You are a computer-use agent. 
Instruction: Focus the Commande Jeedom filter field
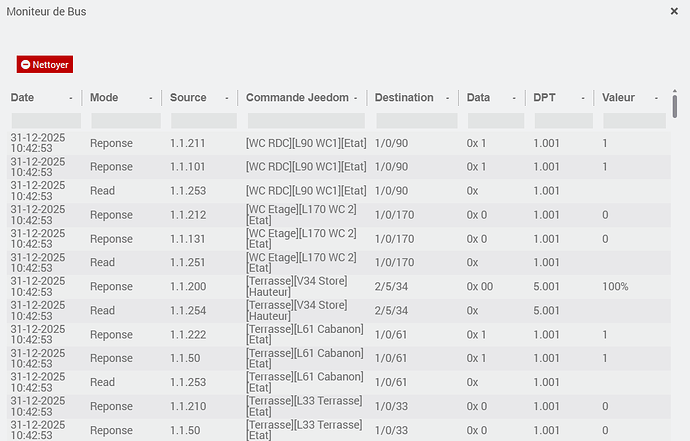[x=306, y=121]
